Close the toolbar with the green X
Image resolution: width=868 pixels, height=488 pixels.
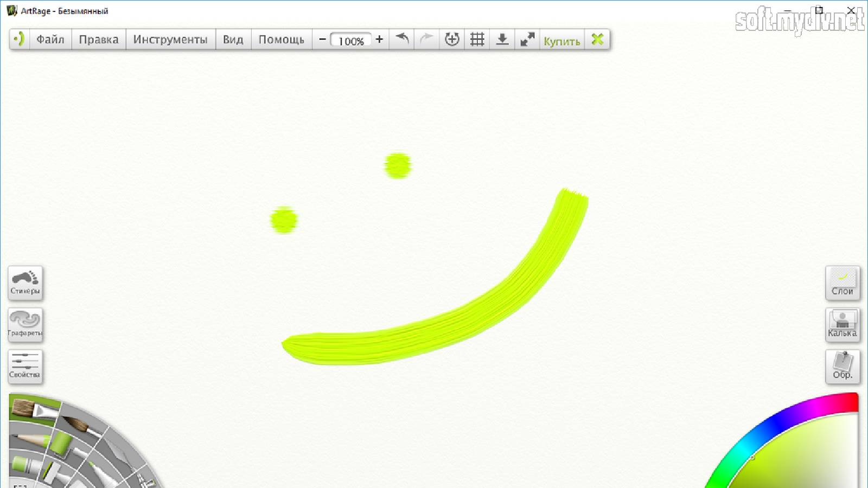tap(597, 39)
